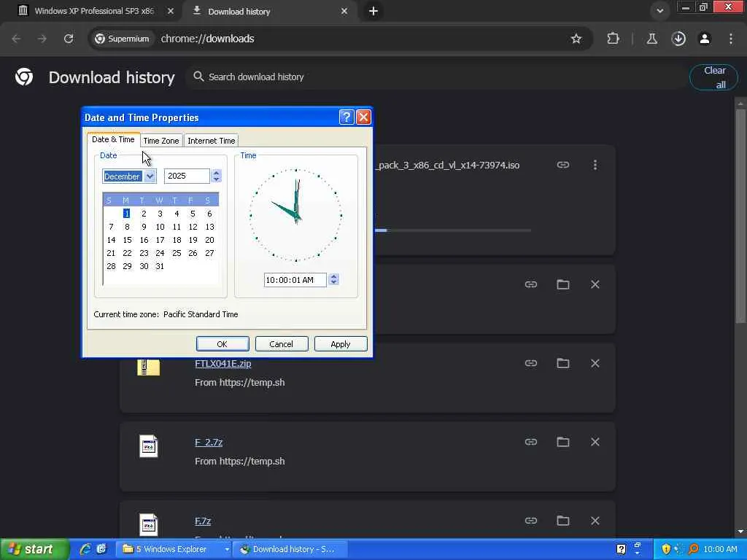Switch to the Time Zone tab
The image size is (747, 560).
[x=161, y=141]
